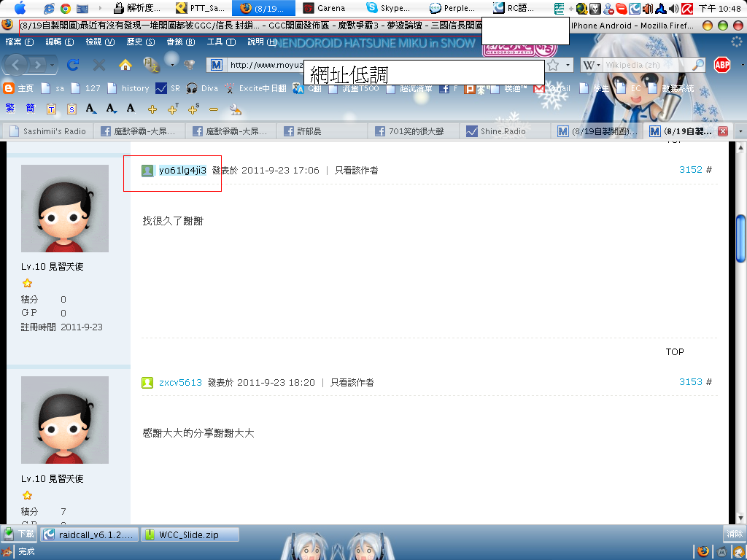The height and width of the screenshot is (560, 747).
Task: Open the search engine dropdown beside Wikipedia
Action: coord(592,65)
